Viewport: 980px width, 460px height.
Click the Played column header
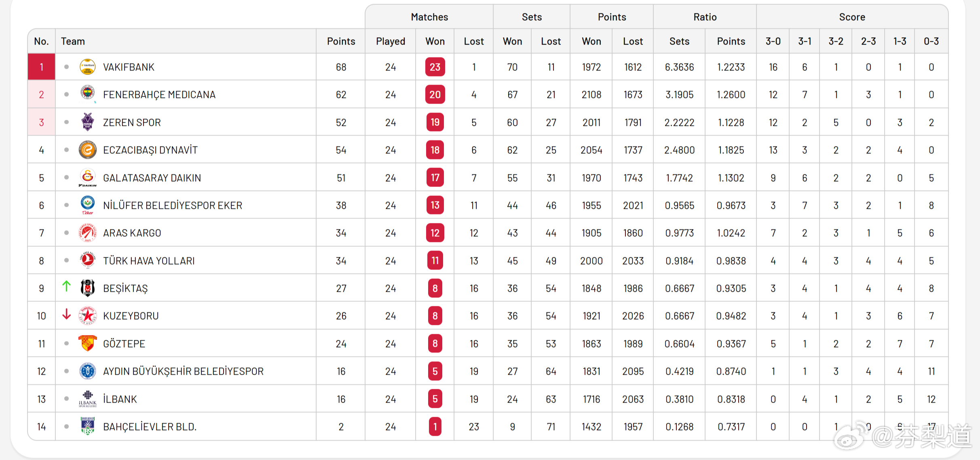pos(390,41)
